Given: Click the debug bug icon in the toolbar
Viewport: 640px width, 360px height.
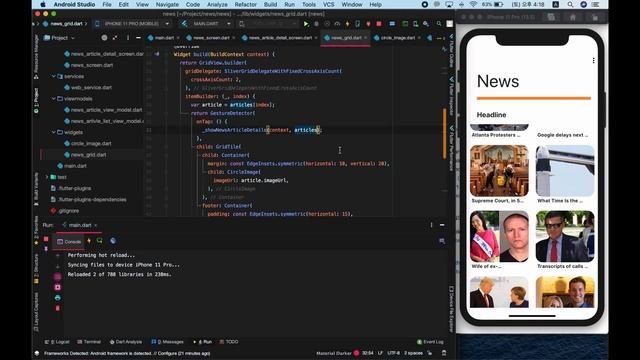Looking at the screenshot, I should (x=316, y=24).
